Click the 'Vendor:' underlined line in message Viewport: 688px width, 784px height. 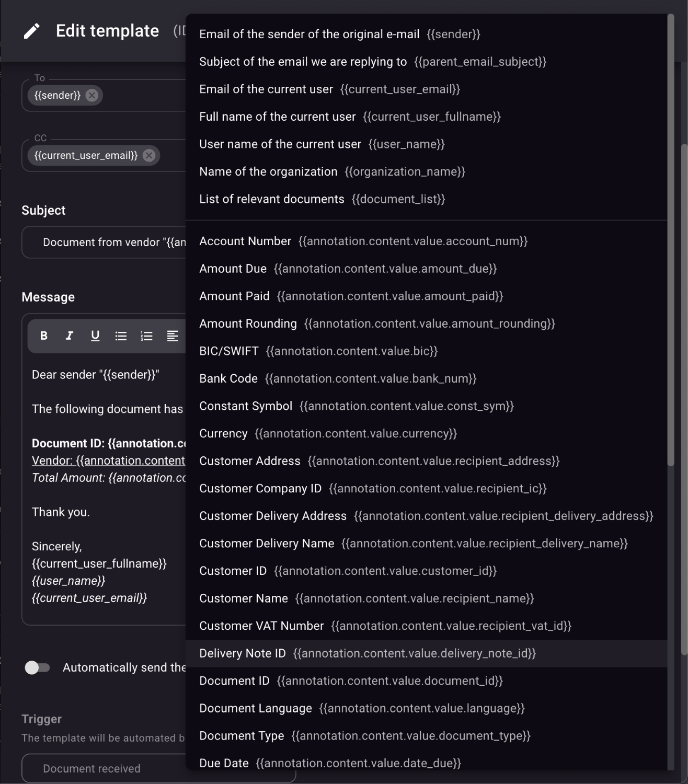click(x=108, y=460)
